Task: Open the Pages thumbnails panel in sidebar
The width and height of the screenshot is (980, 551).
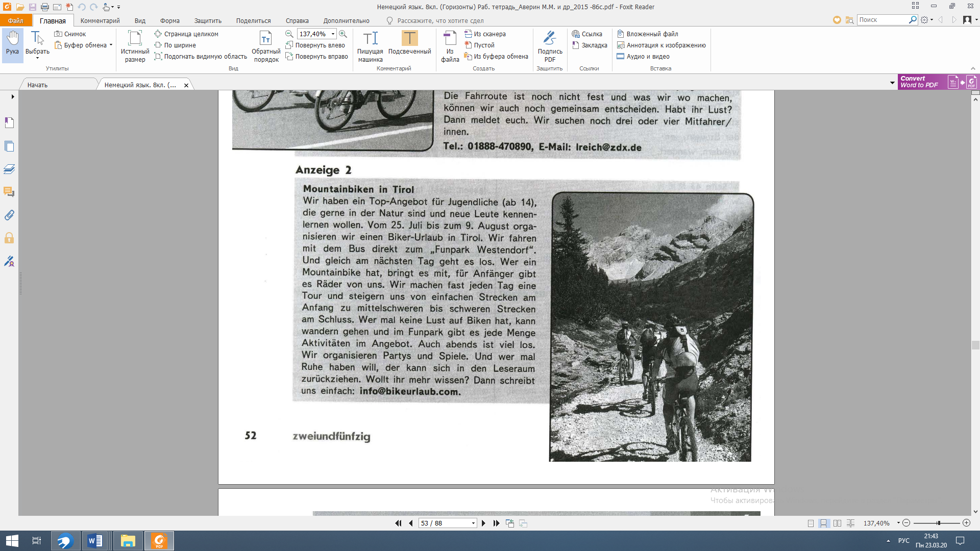Action: 9,146
